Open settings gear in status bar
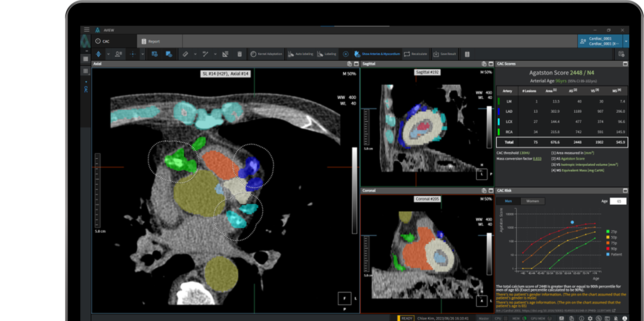644x321 pixels. tap(590, 318)
